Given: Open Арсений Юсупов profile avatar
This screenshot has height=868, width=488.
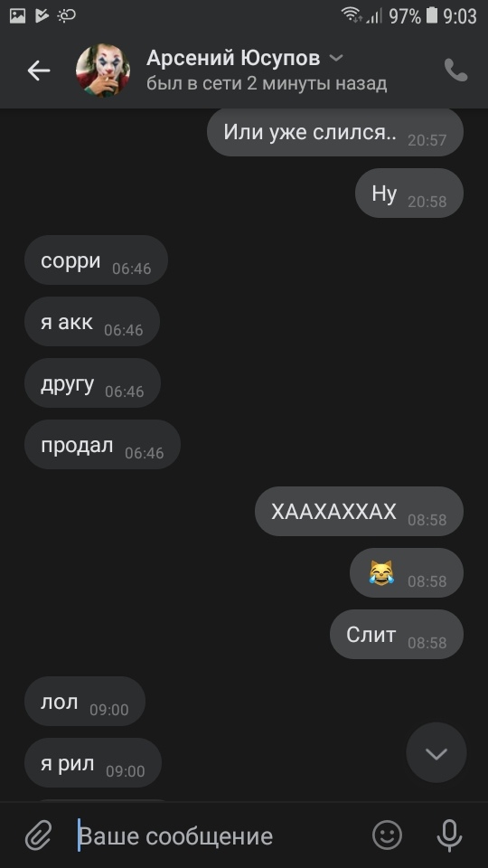Looking at the screenshot, I should point(103,71).
